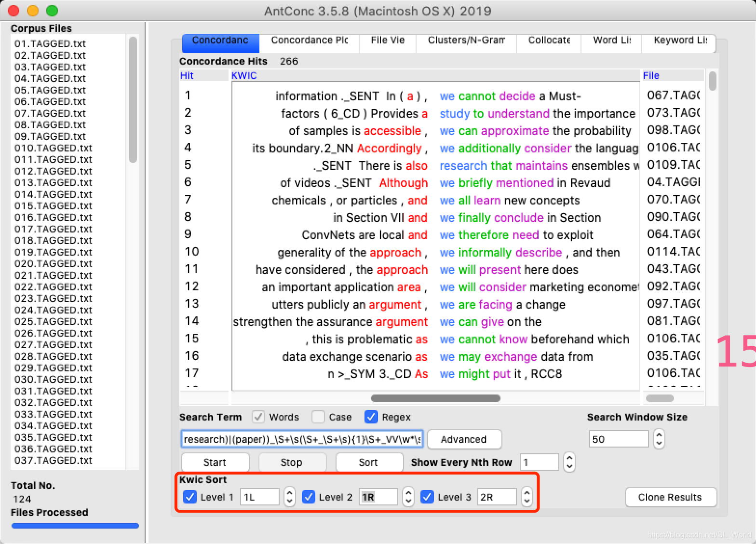Click the Search Window Size field
Image resolution: width=756 pixels, height=544 pixels.
pos(619,439)
